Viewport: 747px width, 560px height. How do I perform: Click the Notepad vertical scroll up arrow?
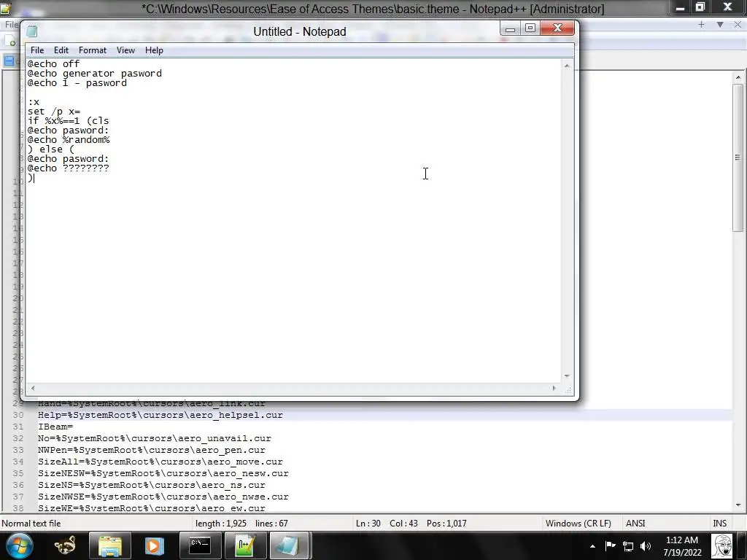(x=567, y=65)
